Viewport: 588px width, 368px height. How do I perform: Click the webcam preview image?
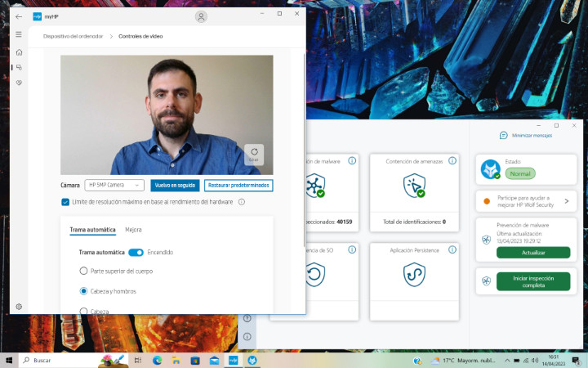pos(167,115)
